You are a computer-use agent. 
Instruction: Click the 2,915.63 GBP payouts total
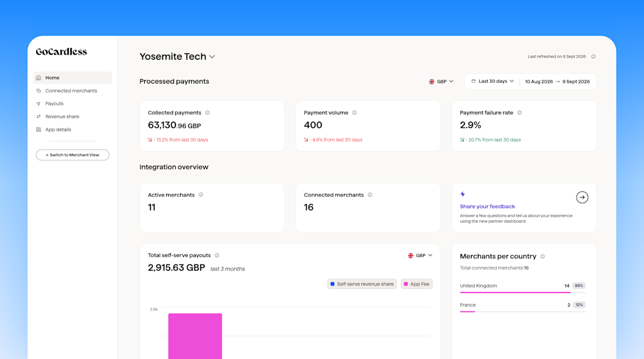pos(176,268)
